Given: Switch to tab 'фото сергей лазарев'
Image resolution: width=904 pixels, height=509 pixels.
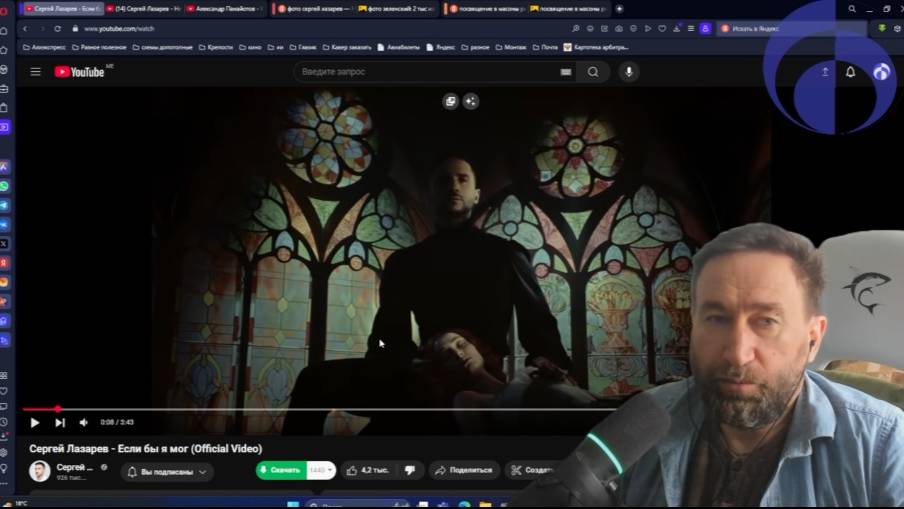Looking at the screenshot, I should pos(314,9).
